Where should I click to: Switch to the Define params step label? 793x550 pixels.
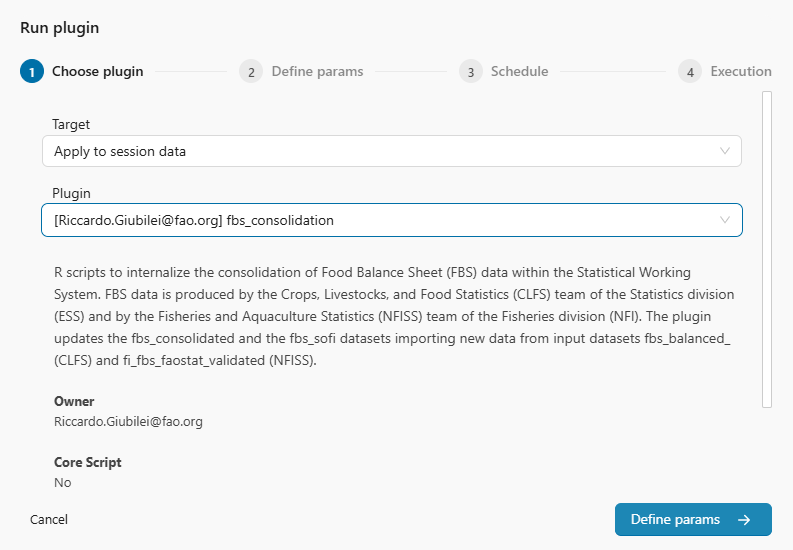click(317, 71)
